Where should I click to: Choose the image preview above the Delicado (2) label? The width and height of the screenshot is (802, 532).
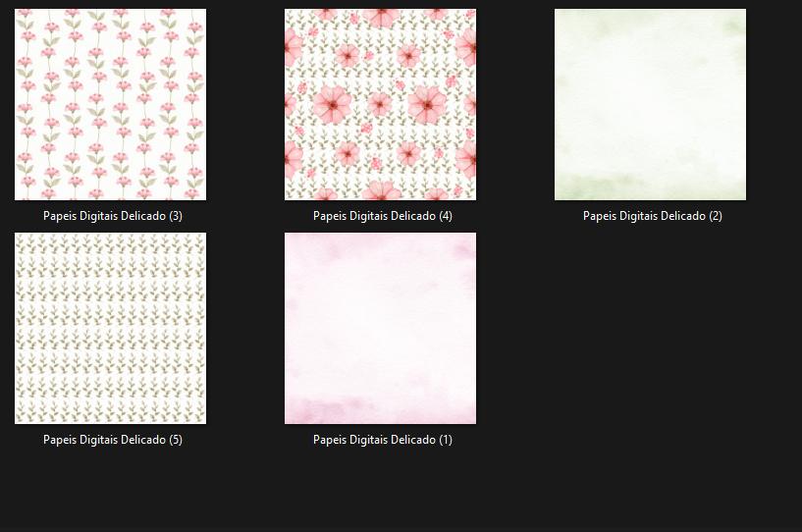[650, 104]
